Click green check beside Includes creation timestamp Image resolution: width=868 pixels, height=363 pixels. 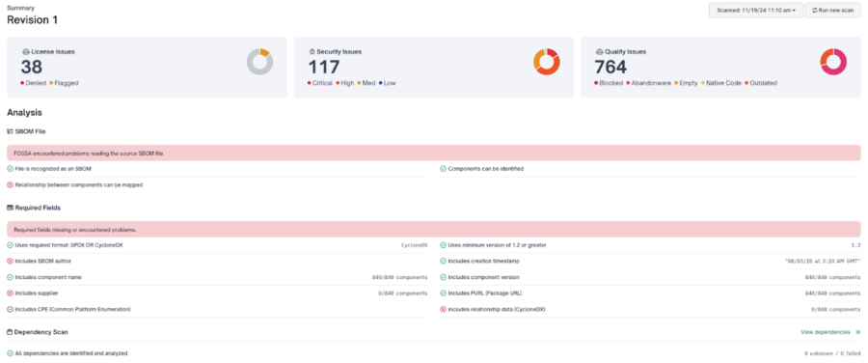[443, 261]
